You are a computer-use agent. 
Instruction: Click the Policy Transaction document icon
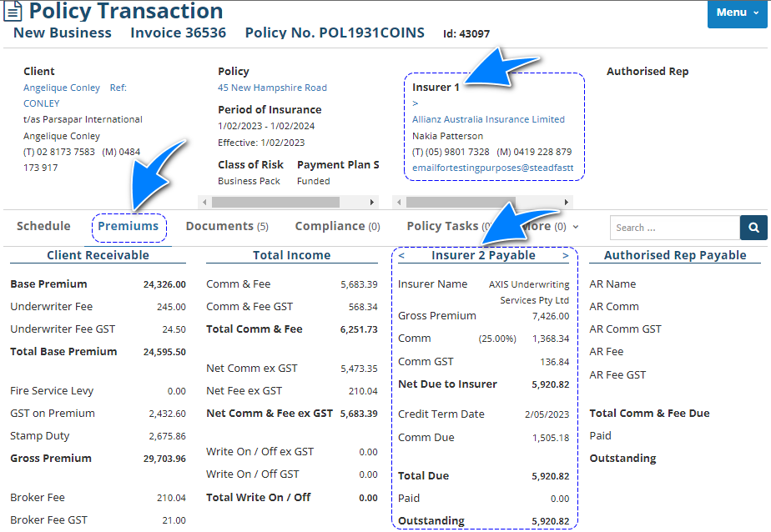pyautogui.click(x=13, y=12)
